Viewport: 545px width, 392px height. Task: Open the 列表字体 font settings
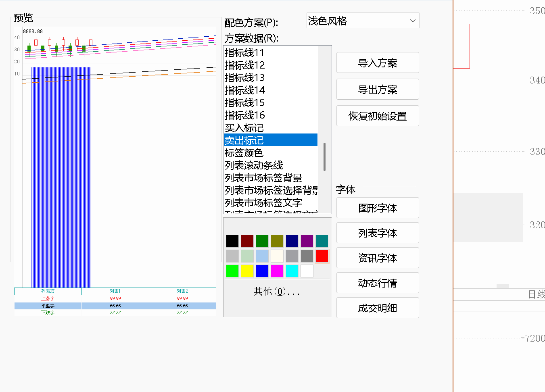point(378,233)
